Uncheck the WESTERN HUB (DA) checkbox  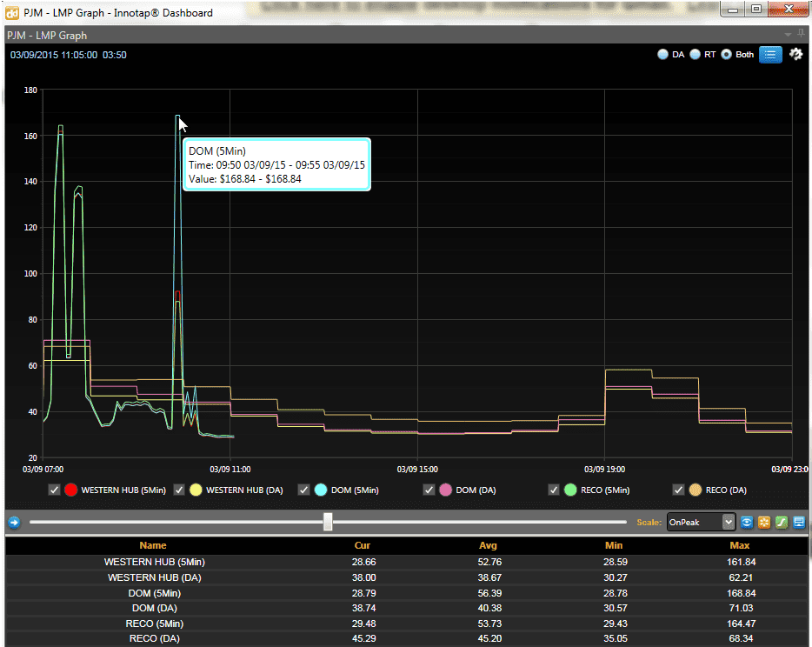179,490
